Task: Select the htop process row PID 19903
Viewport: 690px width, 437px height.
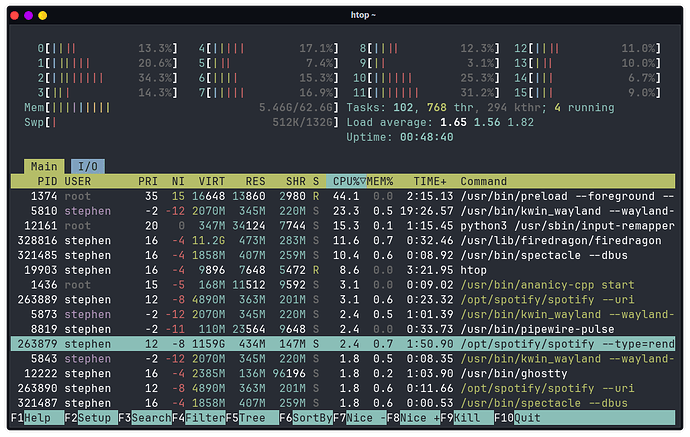Action: coord(343,270)
